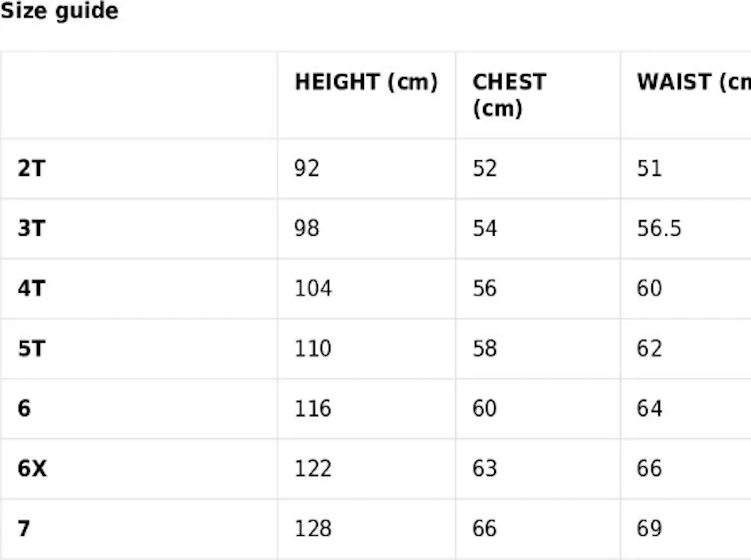
Task: Click the 3T size row label
Action: (x=31, y=228)
